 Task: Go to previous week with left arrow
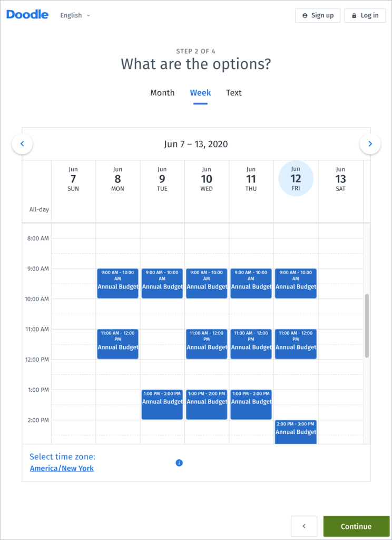coord(22,143)
